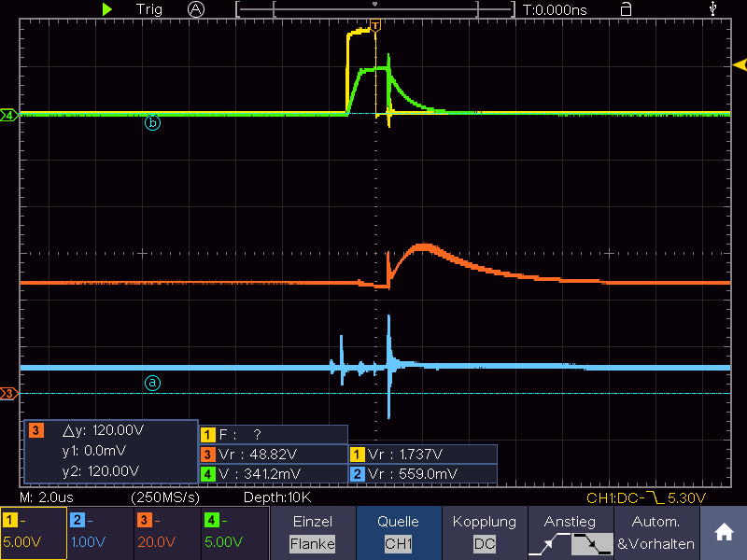Click cursor marker a near channel 3

point(152,383)
